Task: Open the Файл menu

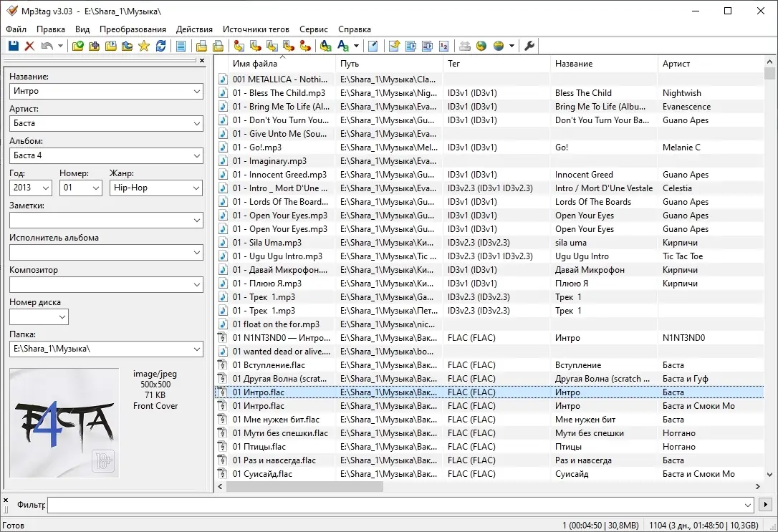Action: (16, 29)
